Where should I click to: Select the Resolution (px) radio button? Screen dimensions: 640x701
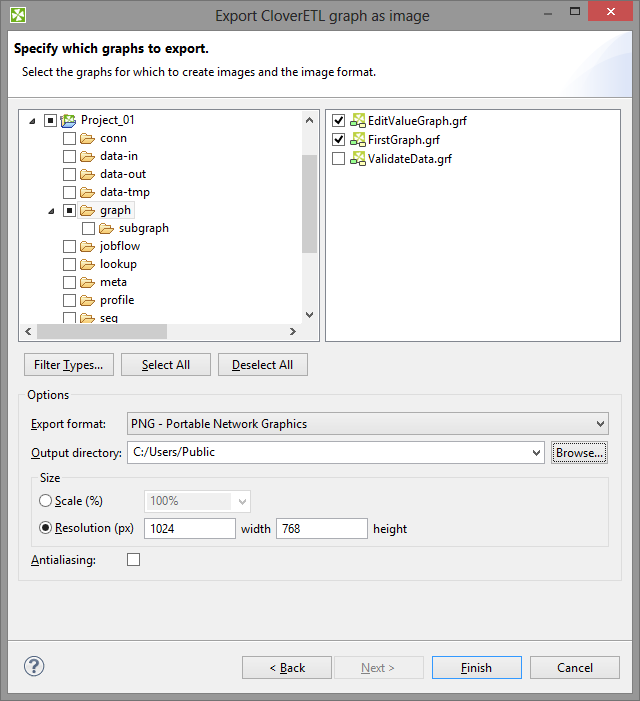[46, 528]
